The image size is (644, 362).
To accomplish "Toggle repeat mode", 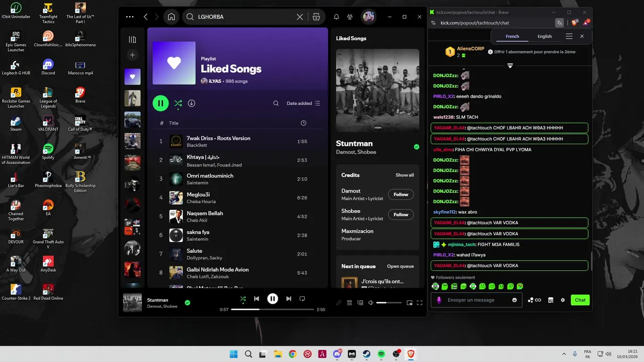I will pos(302,299).
